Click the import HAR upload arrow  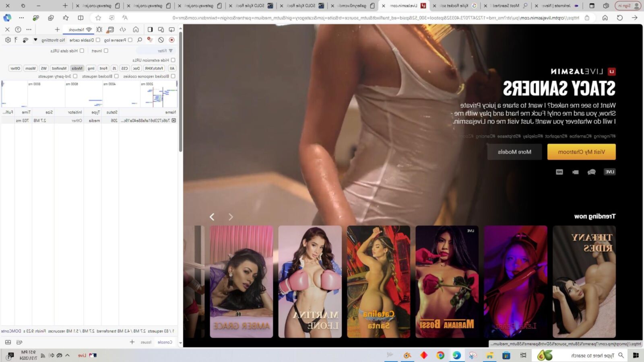tap(16, 40)
